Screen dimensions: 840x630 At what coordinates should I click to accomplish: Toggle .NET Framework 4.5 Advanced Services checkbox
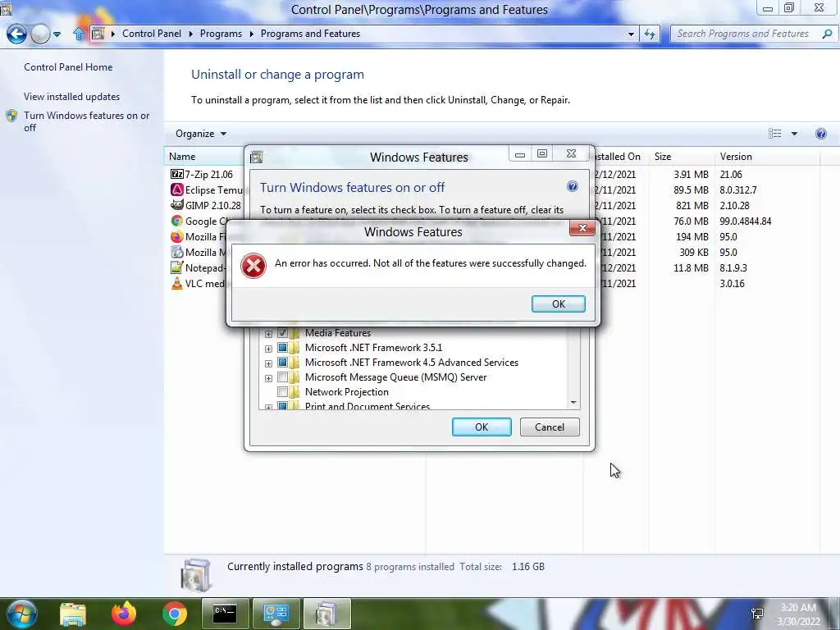click(282, 363)
